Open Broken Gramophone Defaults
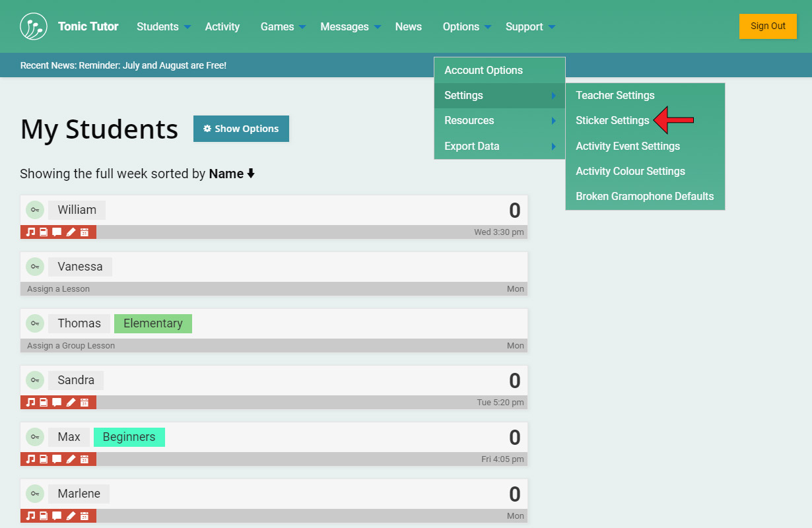This screenshot has height=528, width=812. (644, 197)
